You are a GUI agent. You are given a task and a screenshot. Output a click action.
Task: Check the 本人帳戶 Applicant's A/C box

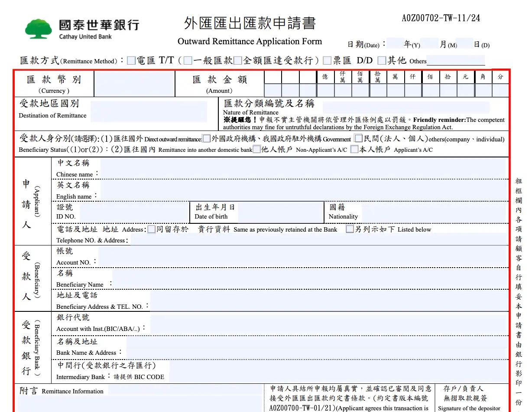354,150
